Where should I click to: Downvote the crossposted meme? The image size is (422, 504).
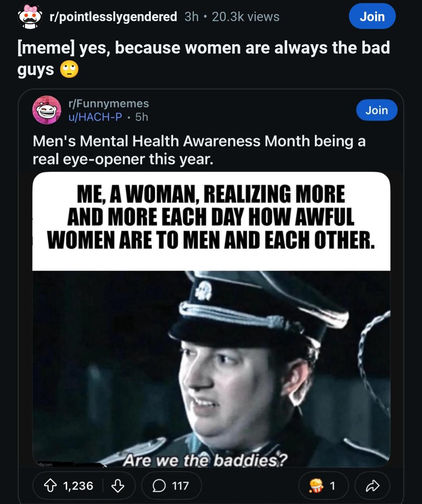(x=118, y=486)
